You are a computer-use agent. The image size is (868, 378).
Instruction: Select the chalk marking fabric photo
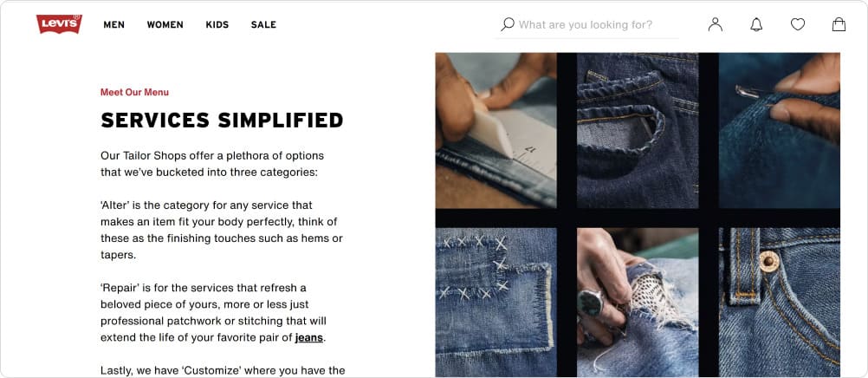click(x=496, y=130)
